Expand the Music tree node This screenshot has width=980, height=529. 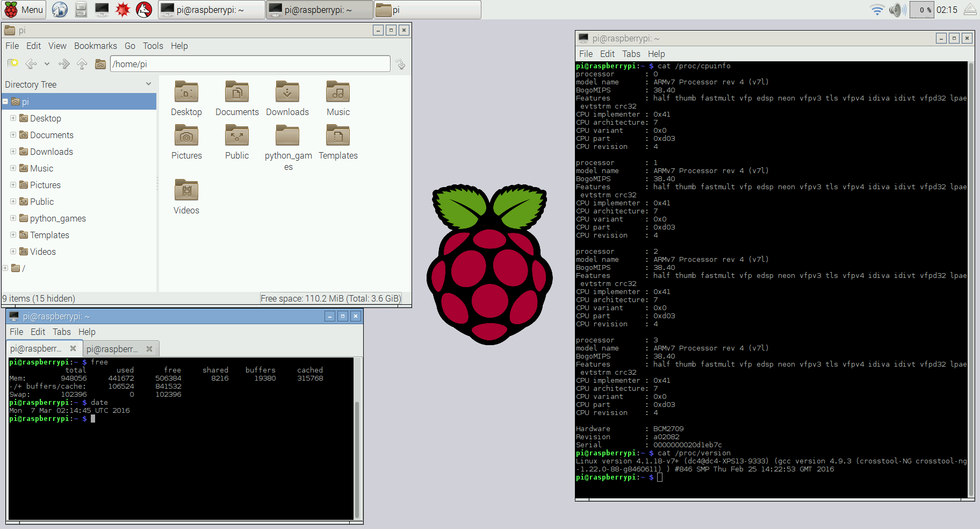tap(13, 168)
